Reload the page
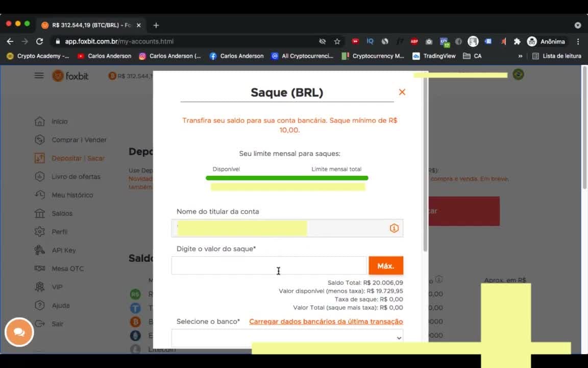Viewport: 588px width, 368px height. tap(39, 41)
